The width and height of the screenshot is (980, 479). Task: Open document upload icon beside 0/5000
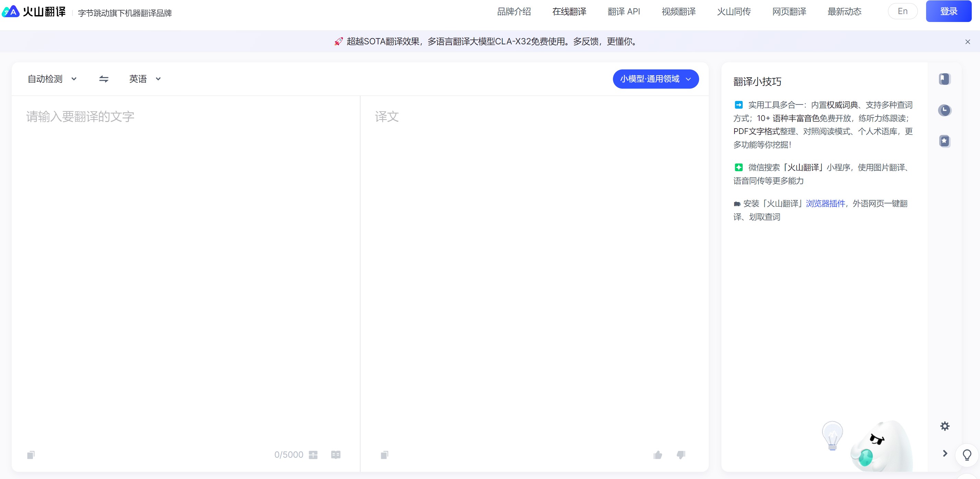tap(313, 455)
